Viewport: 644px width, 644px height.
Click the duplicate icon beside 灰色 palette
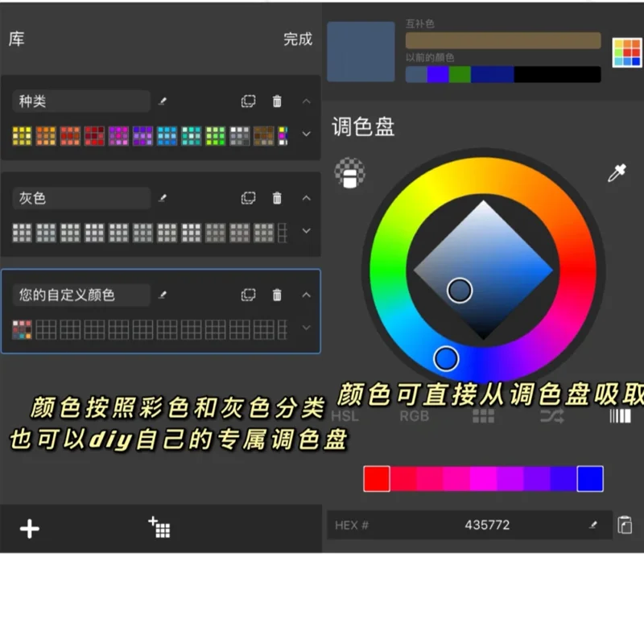coord(249,198)
